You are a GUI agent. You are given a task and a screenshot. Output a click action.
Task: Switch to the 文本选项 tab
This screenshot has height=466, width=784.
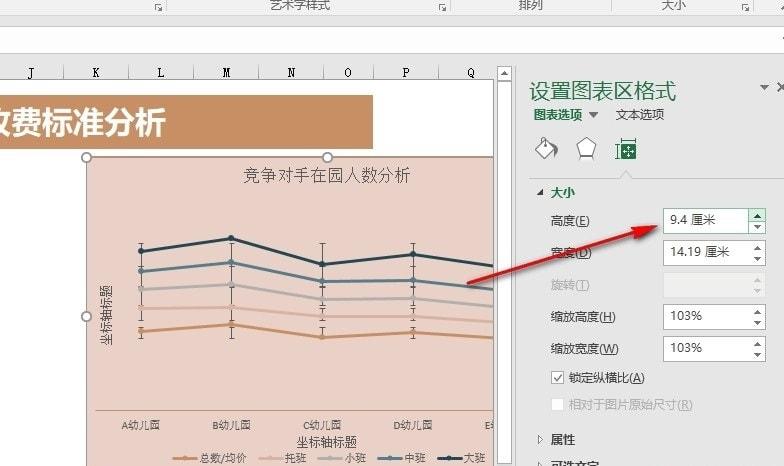click(x=640, y=114)
